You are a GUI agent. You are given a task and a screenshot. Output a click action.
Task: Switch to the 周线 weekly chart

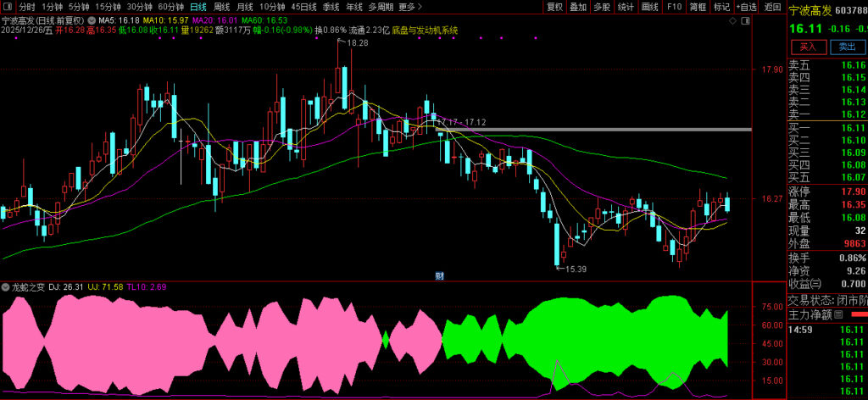[221, 6]
